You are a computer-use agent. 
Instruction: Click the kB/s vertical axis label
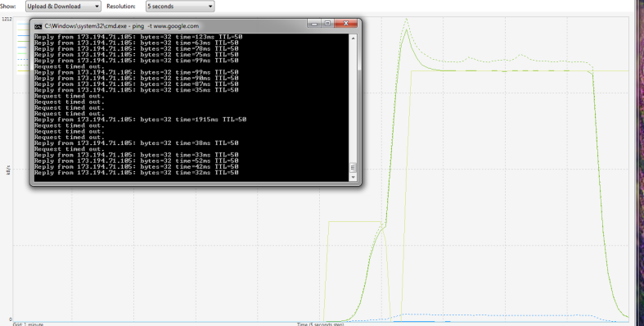[x=8, y=170]
